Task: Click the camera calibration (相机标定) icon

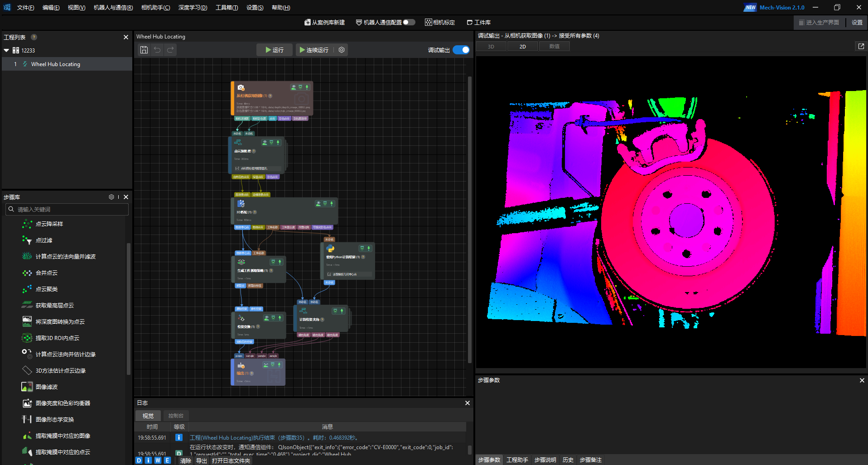Action: tap(428, 22)
